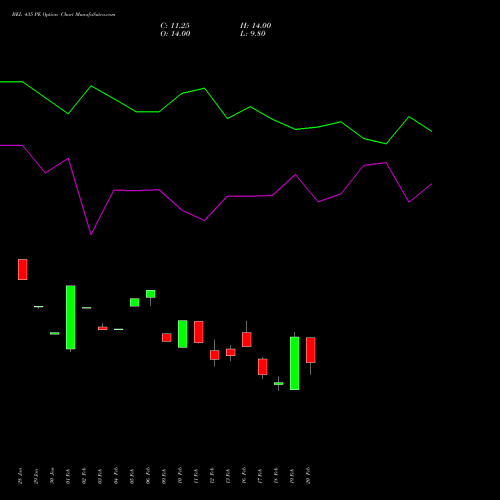
Task: Select the '10 Feb' date label
Action: point(180,476)
